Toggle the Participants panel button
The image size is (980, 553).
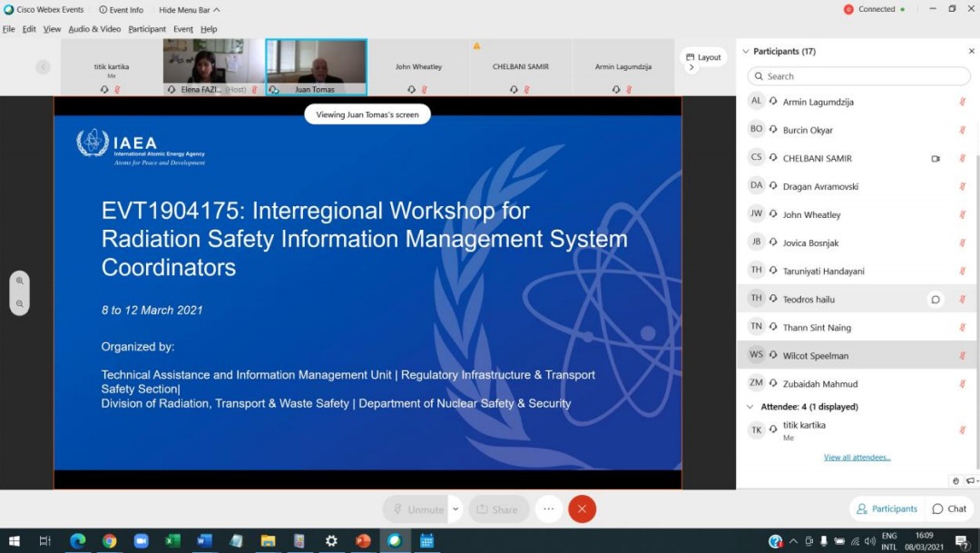(x=887, y=509)
